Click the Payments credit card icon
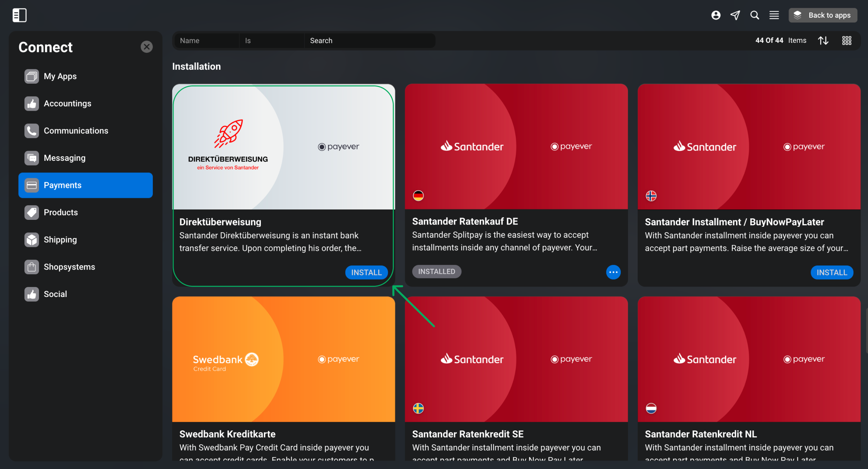 [x=32, y=185]
